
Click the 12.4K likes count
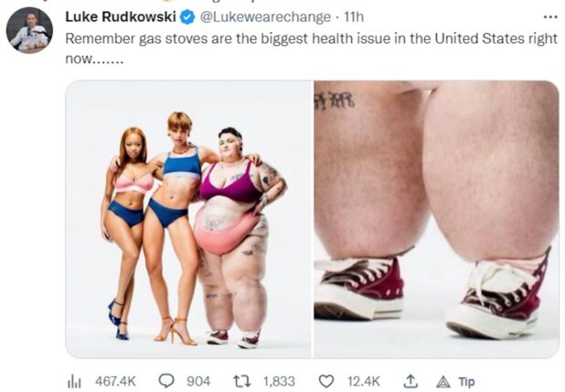point(364,381)
